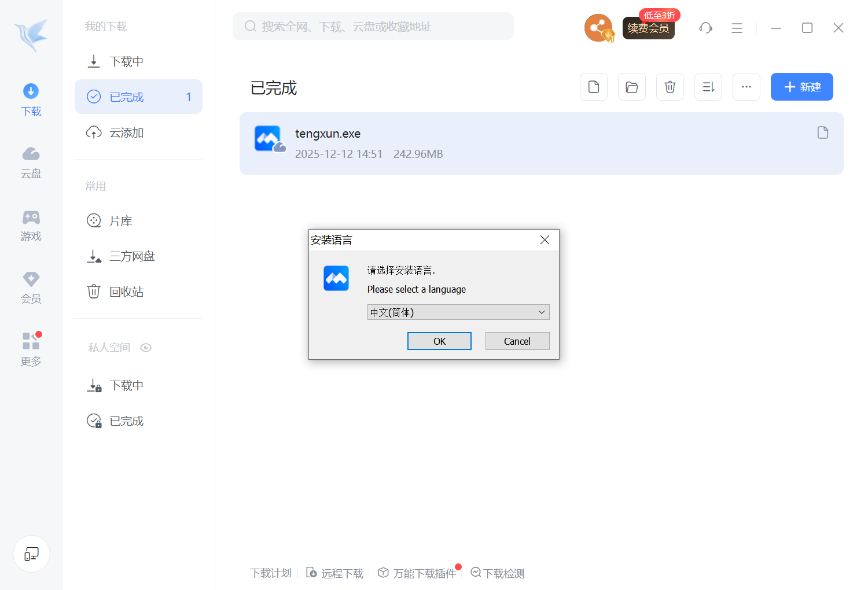Open the sort order toolbar button
The width and height of the screenshot is (868, 590).
click(708, 87)
